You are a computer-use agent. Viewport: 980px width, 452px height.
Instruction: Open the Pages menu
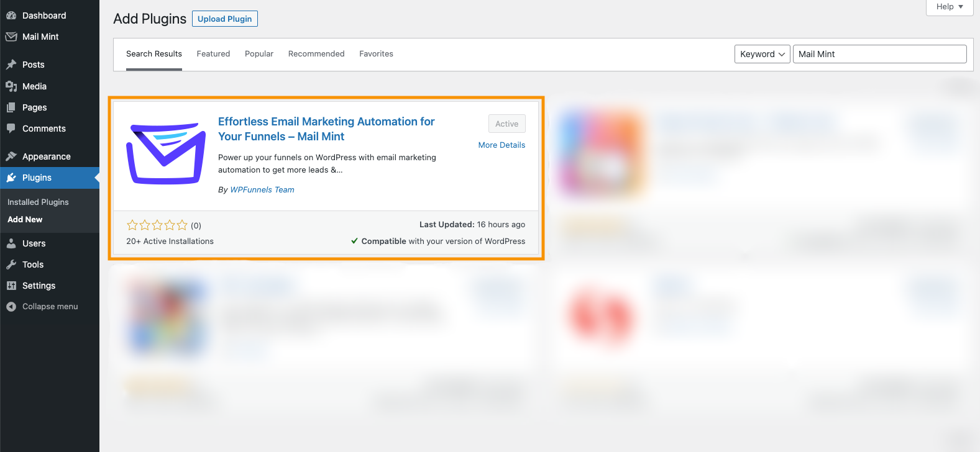pyautogui.click(x=50, y=107)
